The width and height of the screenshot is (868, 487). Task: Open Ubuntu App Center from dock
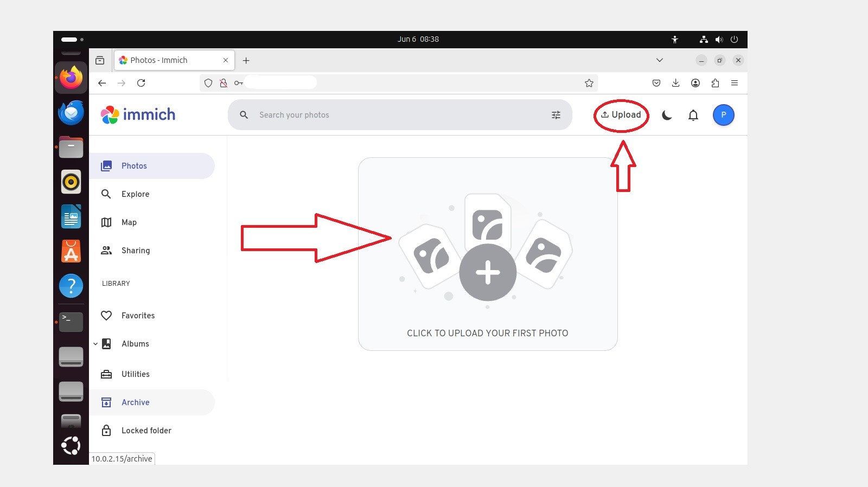point(71,251)
